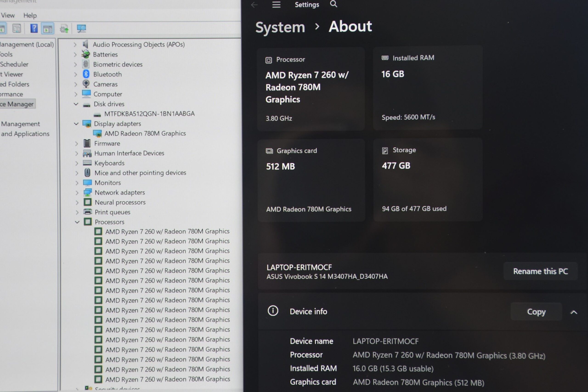Image resolution: width=588 pixels, height=392 pixels.
Task: Collapse the Device info section chevron
Action: [x=574, y=312]
